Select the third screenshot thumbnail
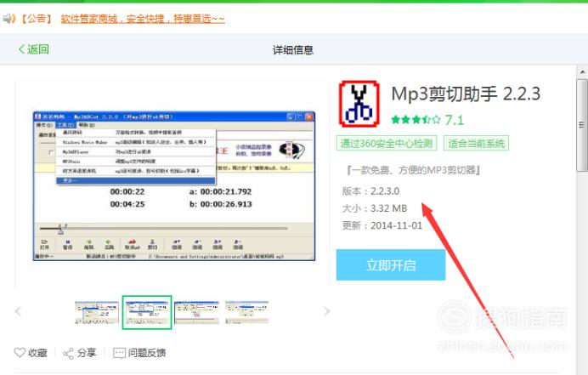This screenshot has width=588, height=375. pyautogui.click(x=196, y=312)
